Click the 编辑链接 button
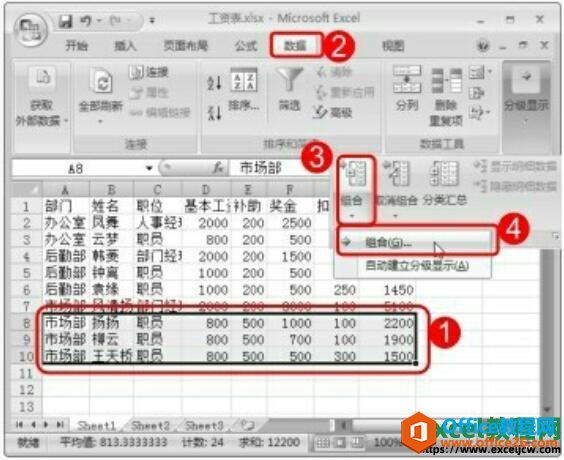This screenshot has width=564, height=460. point(160,113)
